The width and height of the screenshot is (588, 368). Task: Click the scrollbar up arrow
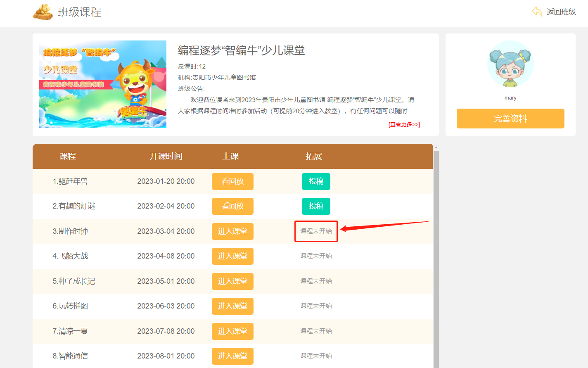click(436, 147)
